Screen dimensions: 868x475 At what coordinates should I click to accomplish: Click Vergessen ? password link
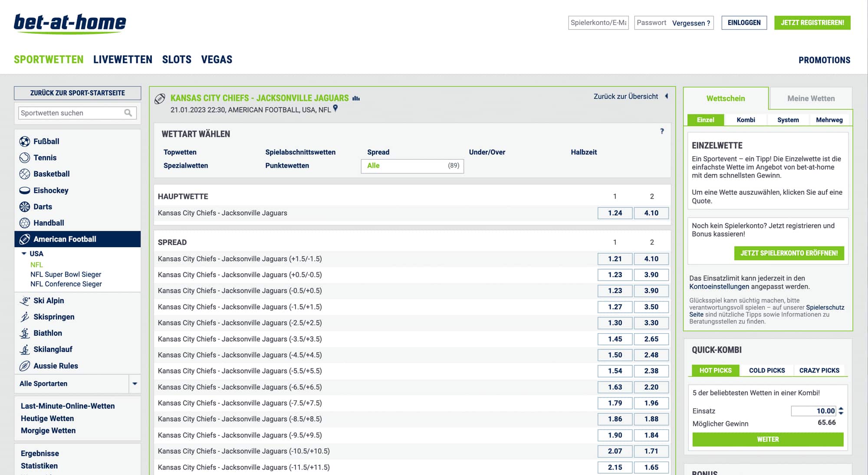point(691,23)
